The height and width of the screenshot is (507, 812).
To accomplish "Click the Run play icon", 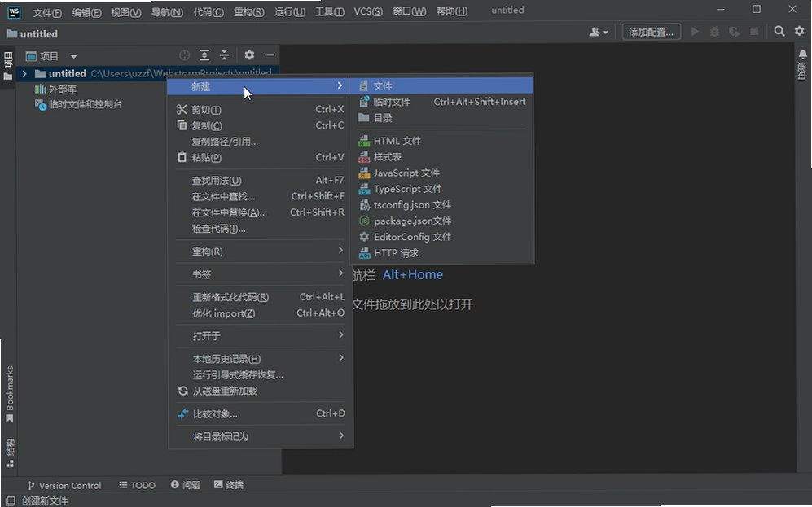I will 695,32.
